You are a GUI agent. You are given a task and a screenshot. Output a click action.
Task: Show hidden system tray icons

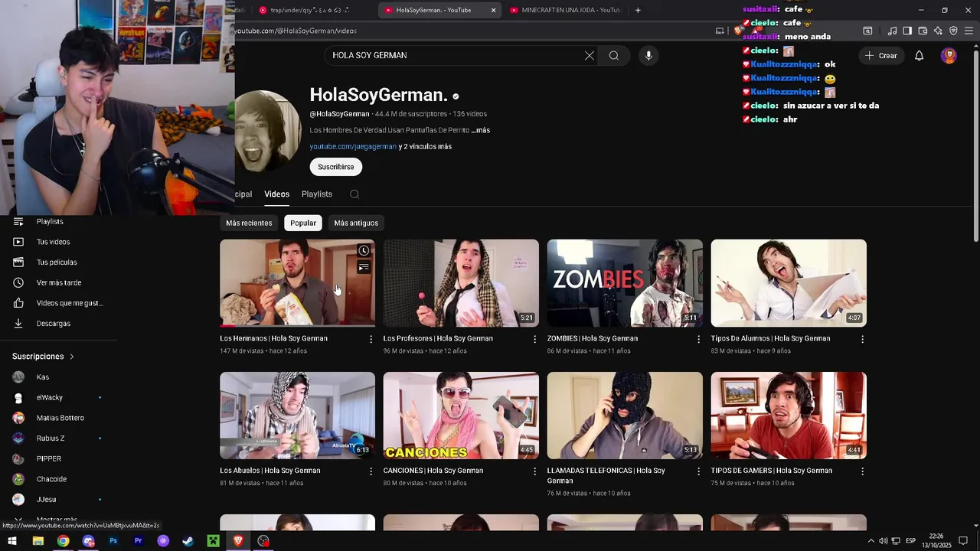pyautogui.click(x=871, y=541)
